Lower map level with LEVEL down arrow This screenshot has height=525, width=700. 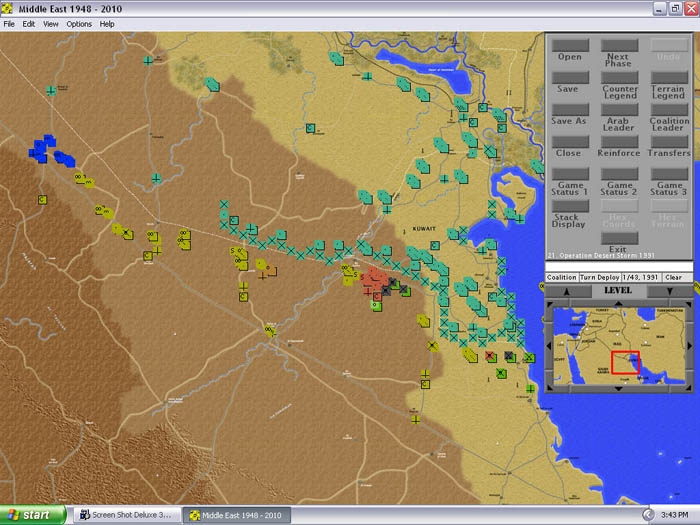(x=669, y=292)
